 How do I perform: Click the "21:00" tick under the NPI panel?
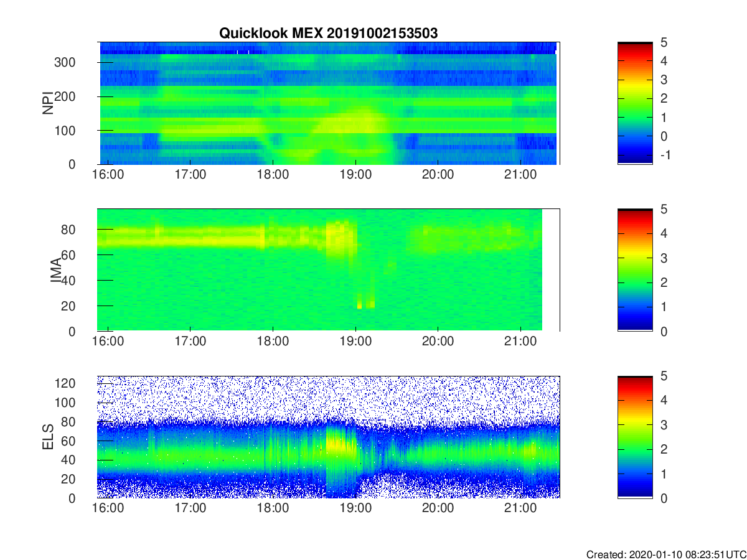coord(520,175)
